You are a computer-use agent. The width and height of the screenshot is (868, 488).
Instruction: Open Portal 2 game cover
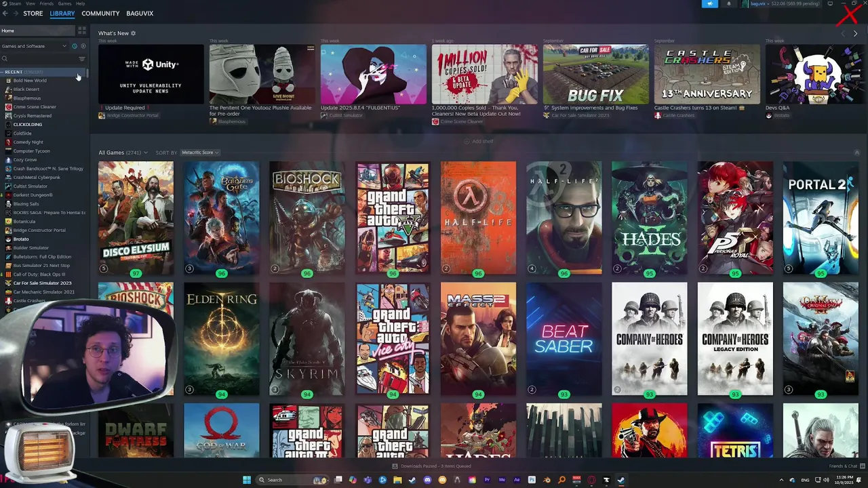click(821, 218)
